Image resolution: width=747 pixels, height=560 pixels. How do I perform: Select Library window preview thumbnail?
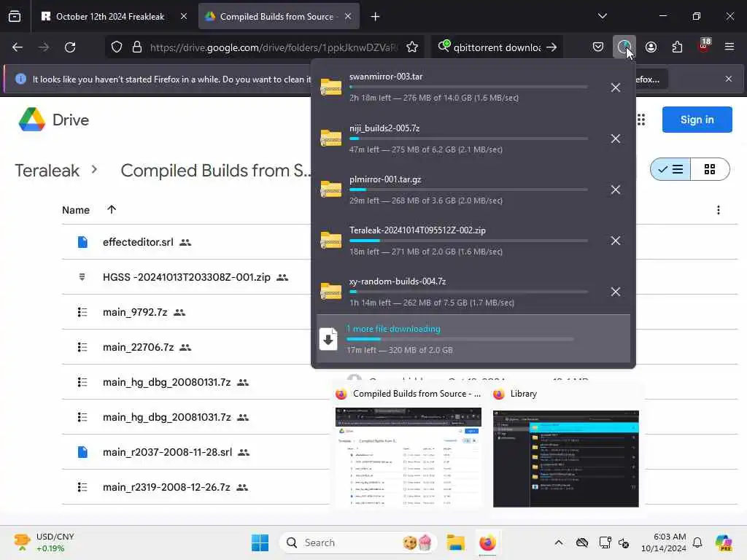click(565, 459)
